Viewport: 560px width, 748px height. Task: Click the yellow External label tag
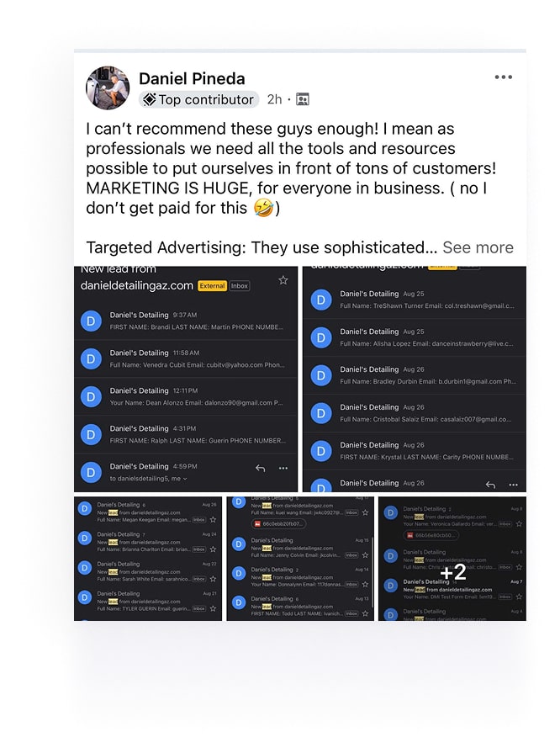[212, 286]
